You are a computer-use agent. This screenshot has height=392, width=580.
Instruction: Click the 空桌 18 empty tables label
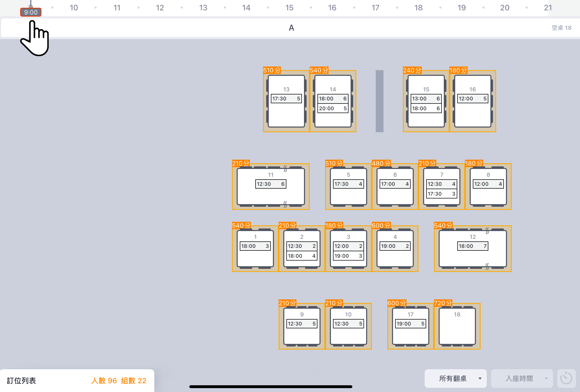pos(561,28)
